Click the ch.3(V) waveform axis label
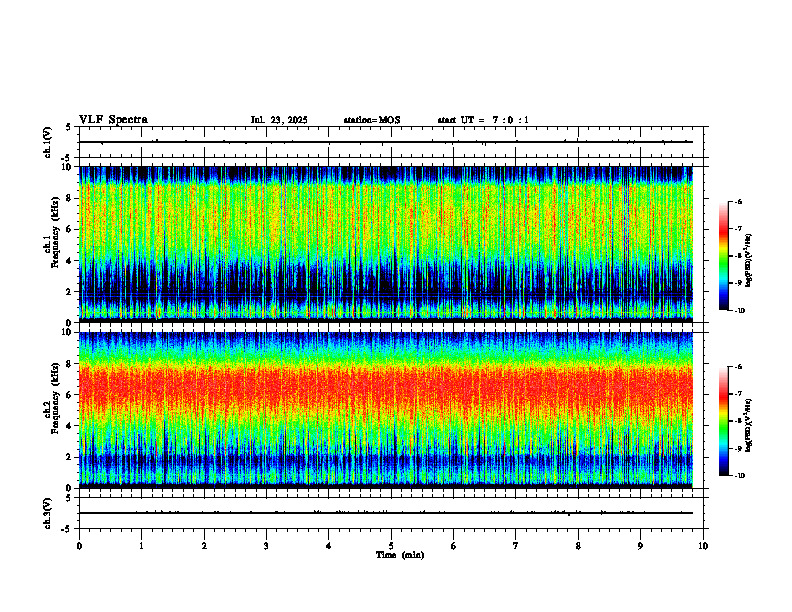Screen dimensions: 792x612 point(48,513)
